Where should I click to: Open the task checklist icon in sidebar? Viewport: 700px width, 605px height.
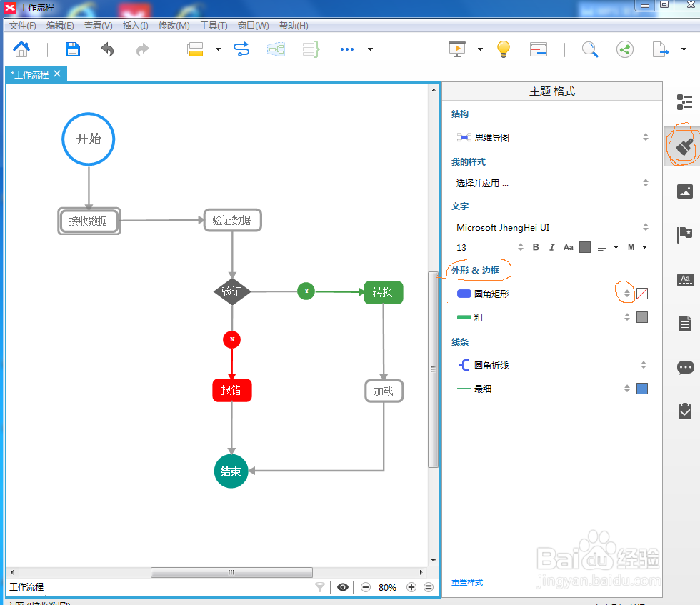click(684, 411)
